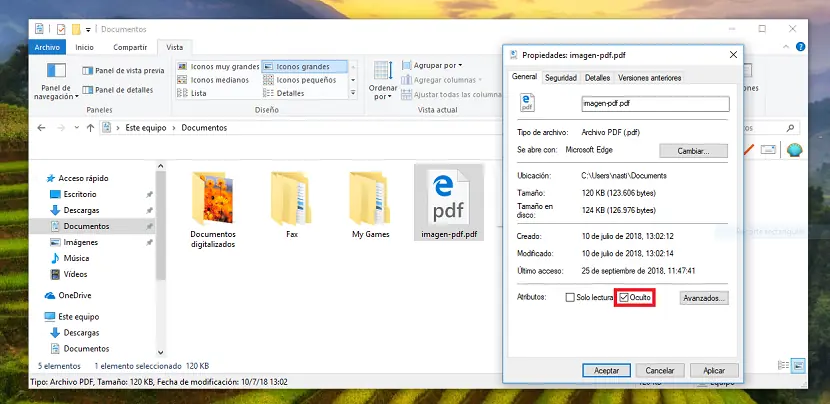Image resolution: width=830 pixels, height=404 pixels.
Task: Go up one folder level
Action: pyautogui.click(x=91, y=128)
